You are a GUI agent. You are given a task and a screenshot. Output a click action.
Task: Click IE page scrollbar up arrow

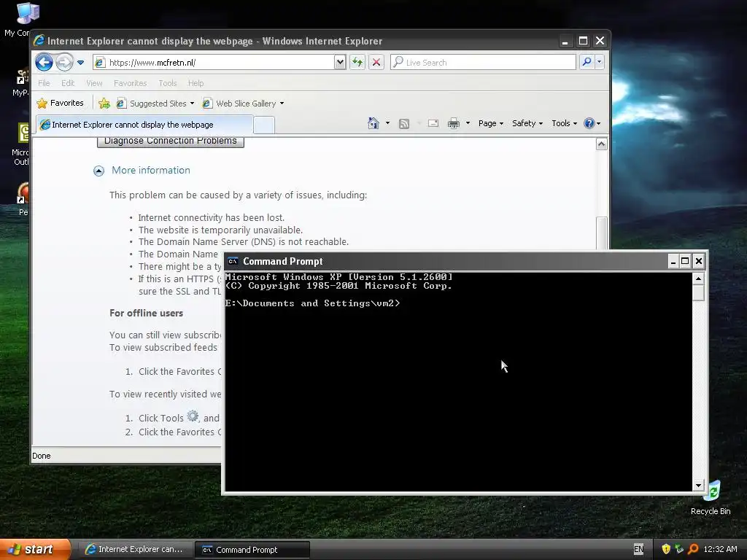pyautogui.click(x=602, y=144)
